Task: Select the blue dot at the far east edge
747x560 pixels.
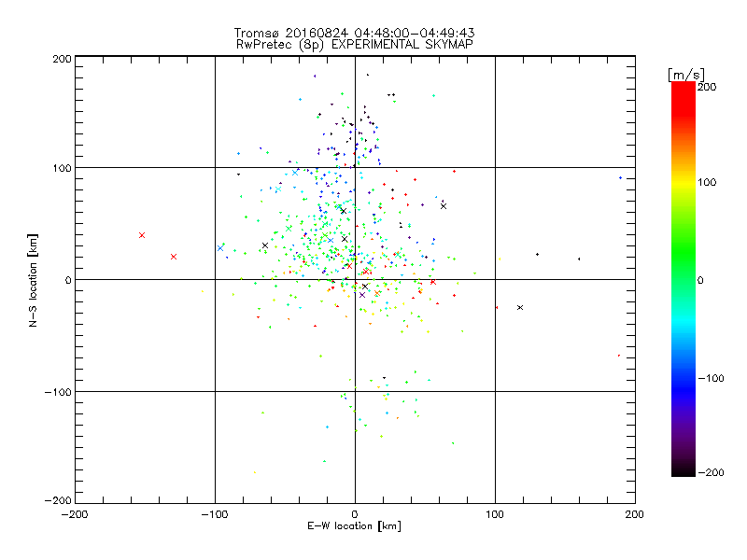Action: point(620,178)
